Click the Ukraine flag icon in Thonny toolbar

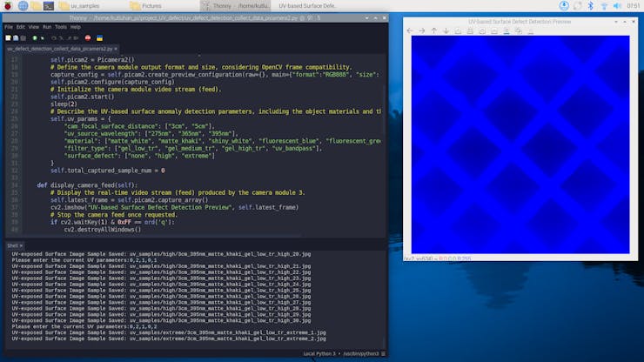99,37
